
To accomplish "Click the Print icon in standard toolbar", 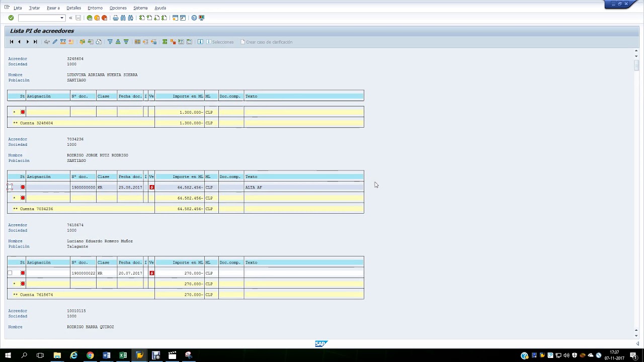I will tap(116, 18).
